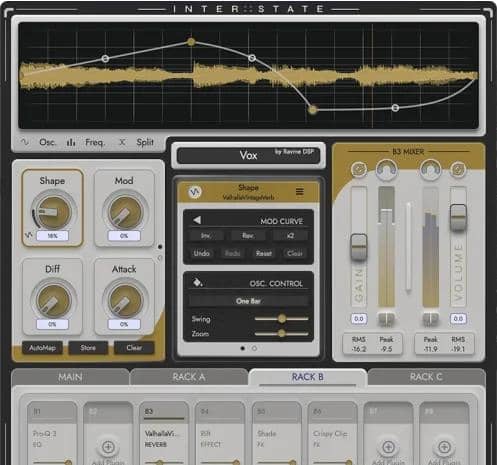Click the output meter bottom handle

tap(430, 319)
